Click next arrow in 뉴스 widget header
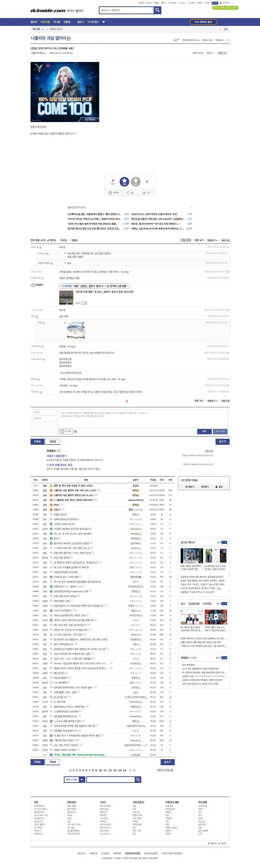The image size is (260, 868). 226,603
